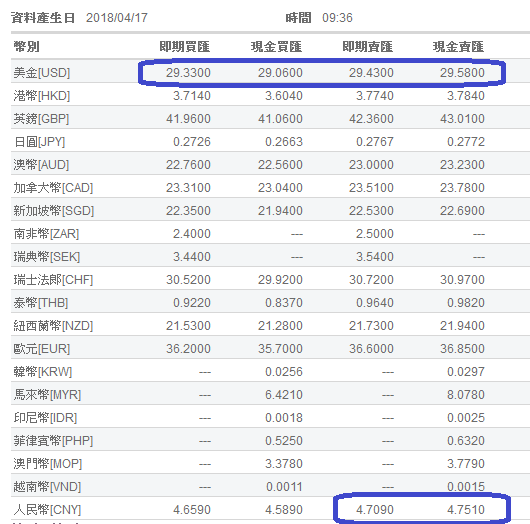
Task: Click the 澳門幣[MOP] currency label
Action: (x=48, y=464)
